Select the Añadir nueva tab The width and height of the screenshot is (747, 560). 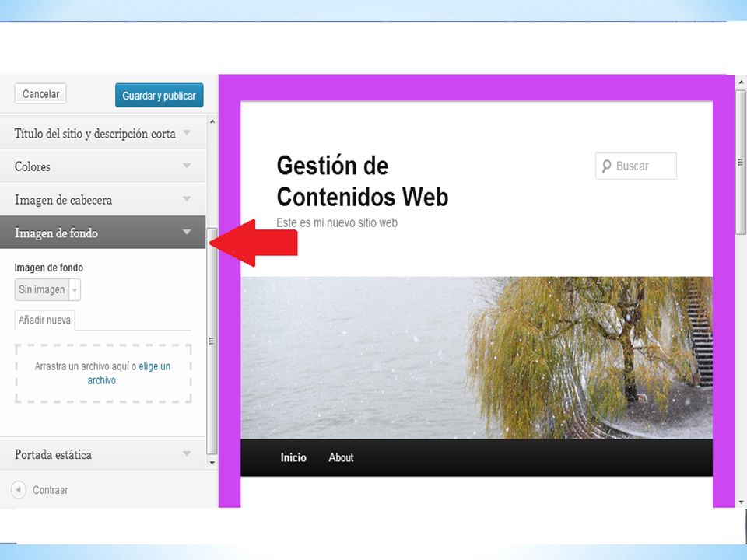pos(45,320)
